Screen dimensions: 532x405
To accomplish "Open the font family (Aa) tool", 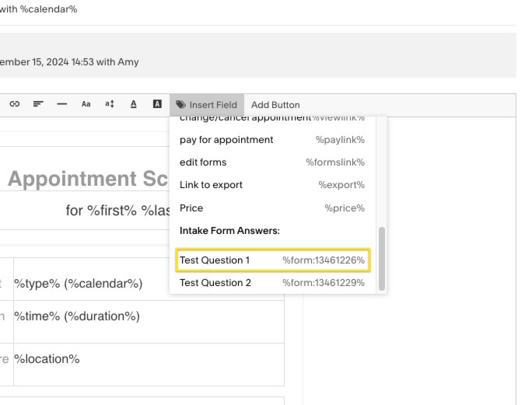I will pyautogui.click(x=86, y=104).
